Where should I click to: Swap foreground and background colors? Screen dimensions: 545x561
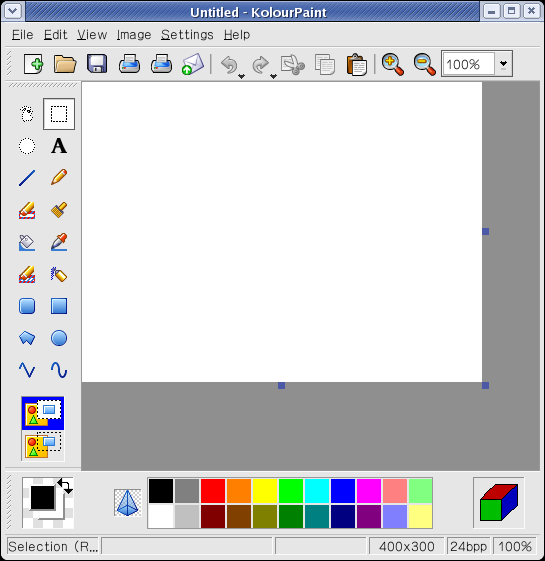[65, 486]
